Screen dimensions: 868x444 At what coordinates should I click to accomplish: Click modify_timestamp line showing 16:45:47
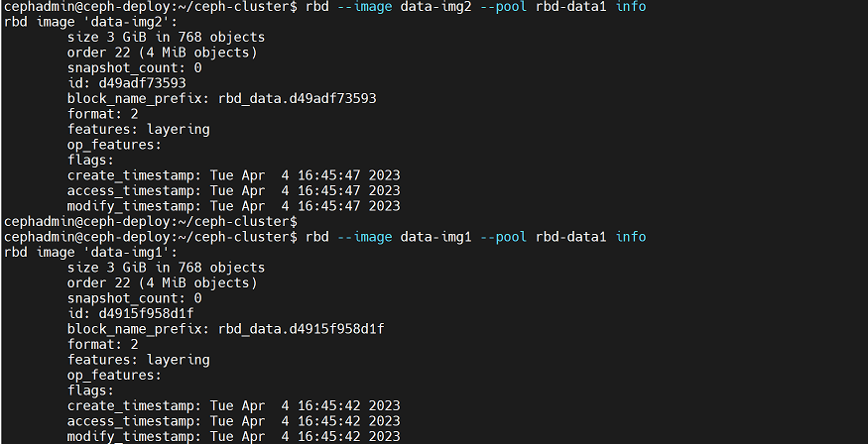(233, 206)
